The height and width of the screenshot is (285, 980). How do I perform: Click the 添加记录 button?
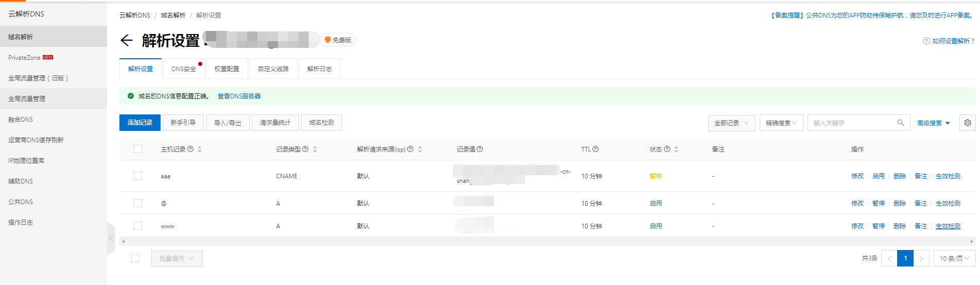pyautogui.click(x=140, y=122)
